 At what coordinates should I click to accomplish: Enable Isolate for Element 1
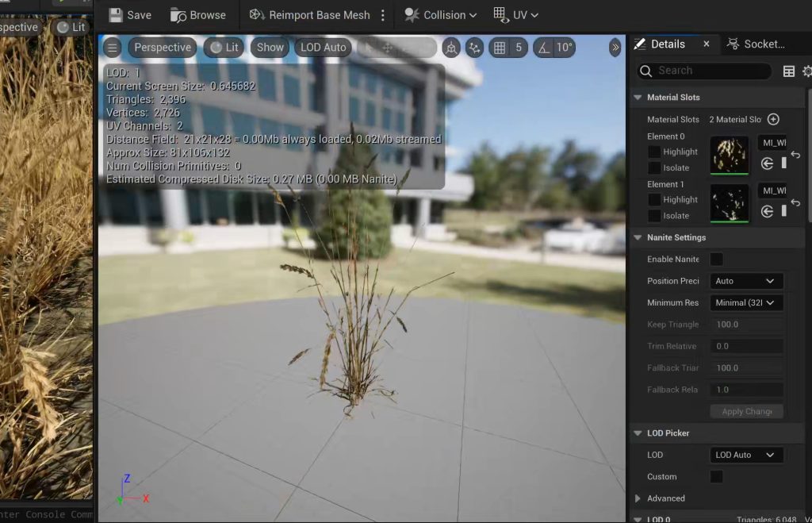[x=654, y=216]
